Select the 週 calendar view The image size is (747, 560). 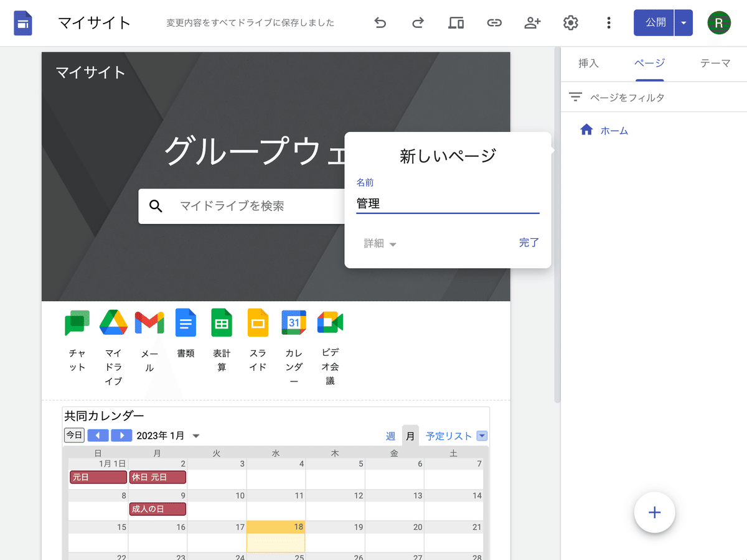390,436
